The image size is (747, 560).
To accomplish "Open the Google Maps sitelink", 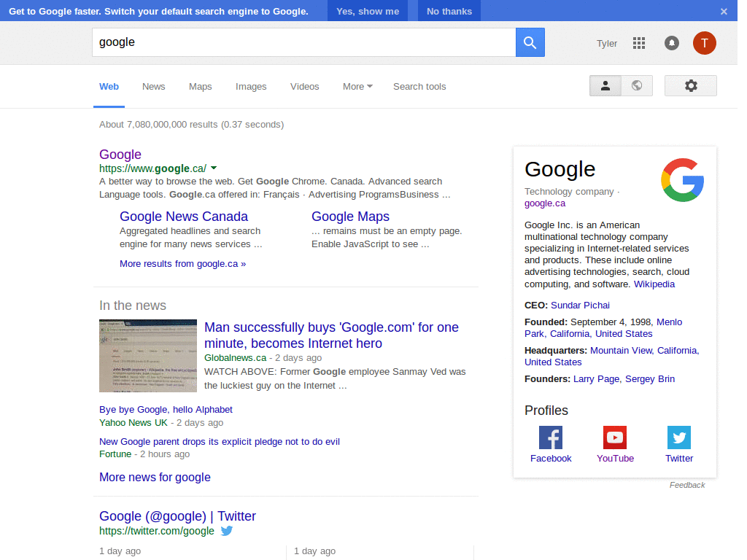I will (350, 216).
